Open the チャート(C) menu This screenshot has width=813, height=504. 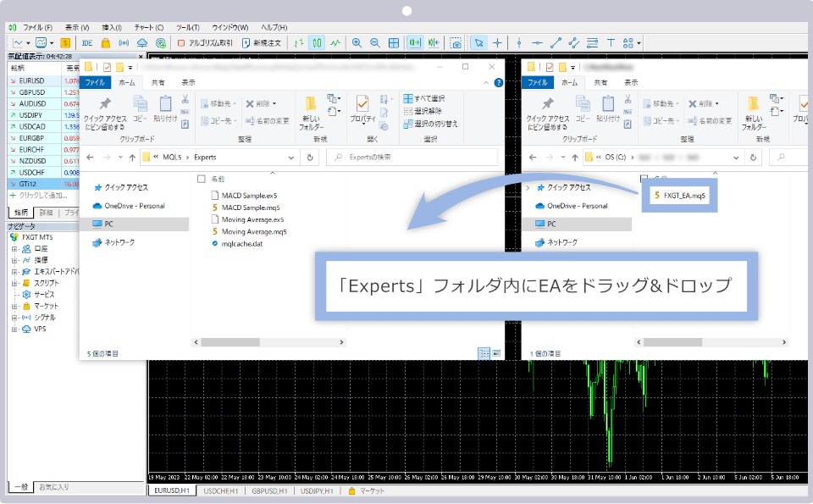149,27
